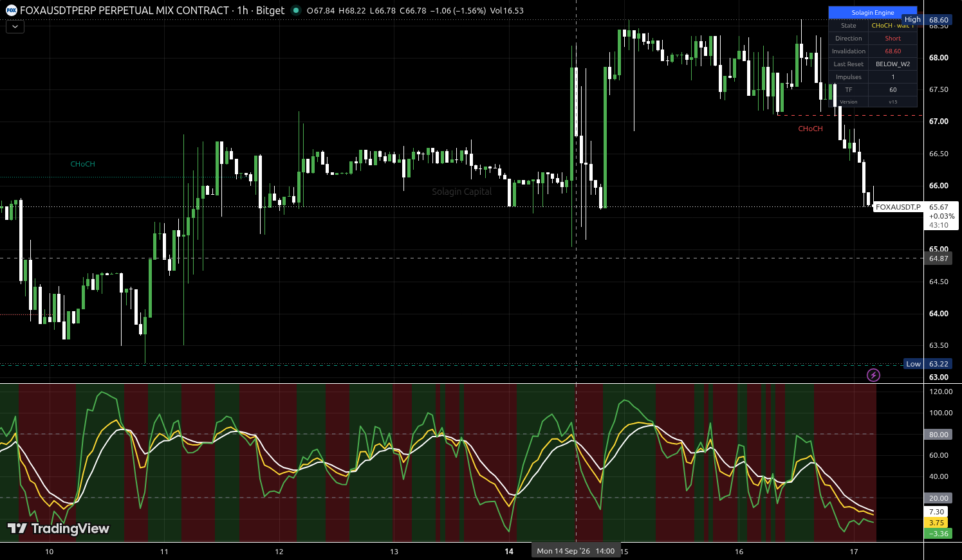
Task: Click the Version label cell
Action: (848, 102)
